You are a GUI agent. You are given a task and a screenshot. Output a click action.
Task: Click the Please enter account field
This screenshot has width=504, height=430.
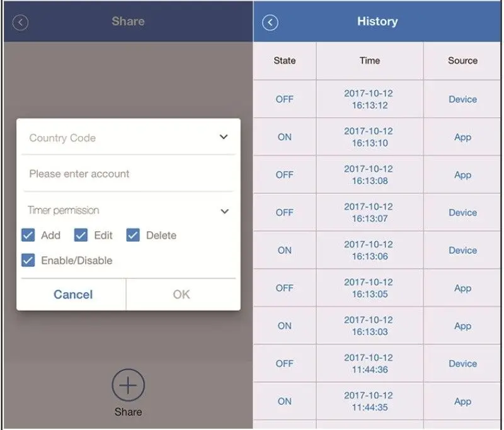pos(129,174)
